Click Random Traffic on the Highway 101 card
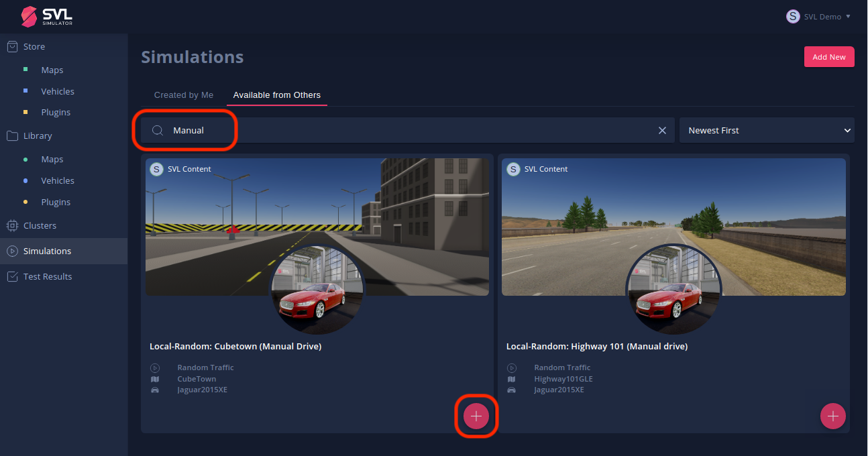Screen dimensions: 868x456 (x=563, y=367)
